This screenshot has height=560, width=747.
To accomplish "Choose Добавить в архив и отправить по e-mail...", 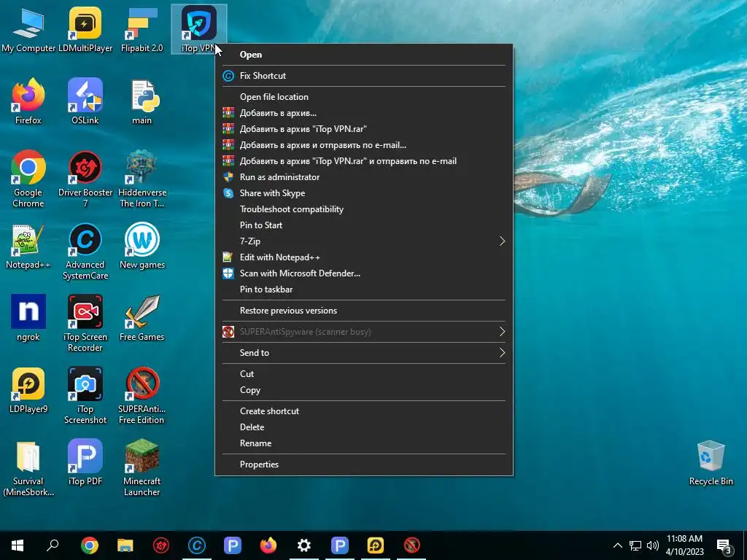I will point(364,145).
